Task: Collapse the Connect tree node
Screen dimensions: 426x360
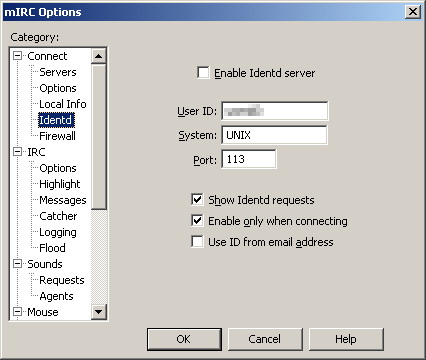Action: (17, 56)
